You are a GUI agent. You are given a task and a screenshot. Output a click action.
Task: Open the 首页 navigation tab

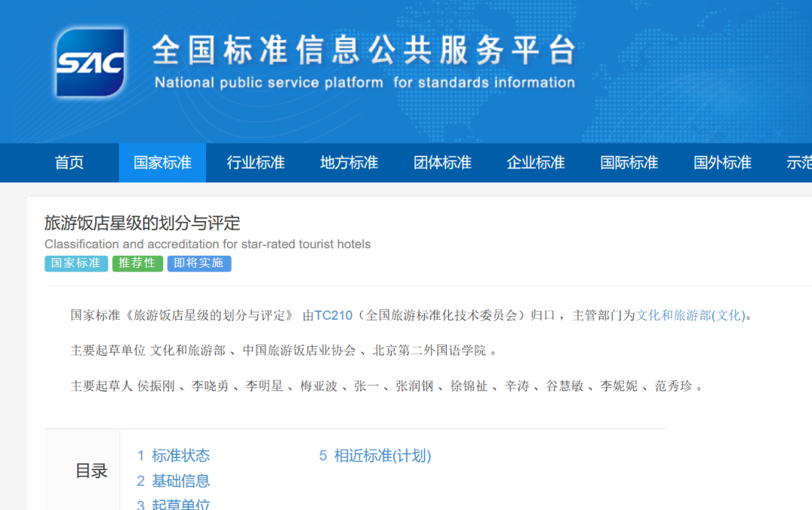point(69,162)
